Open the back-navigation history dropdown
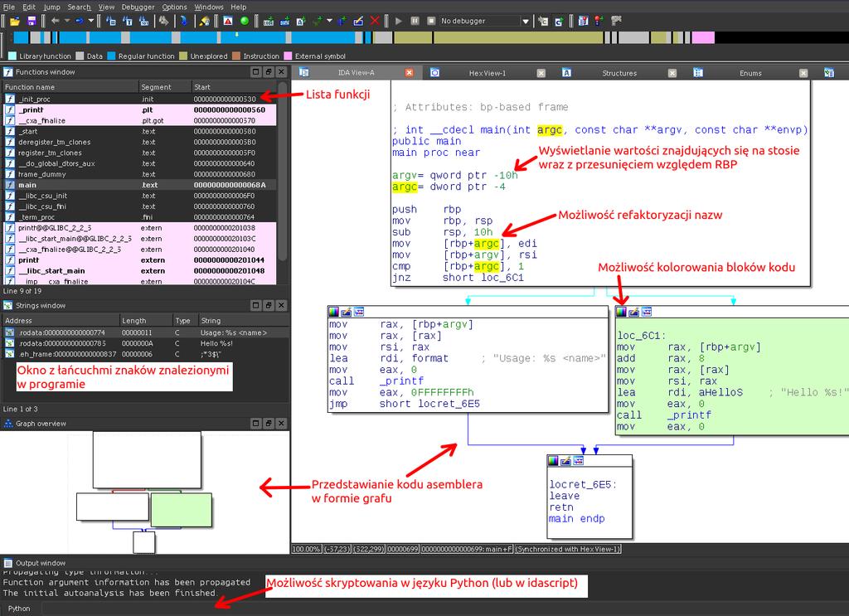 tap(67, 21)
